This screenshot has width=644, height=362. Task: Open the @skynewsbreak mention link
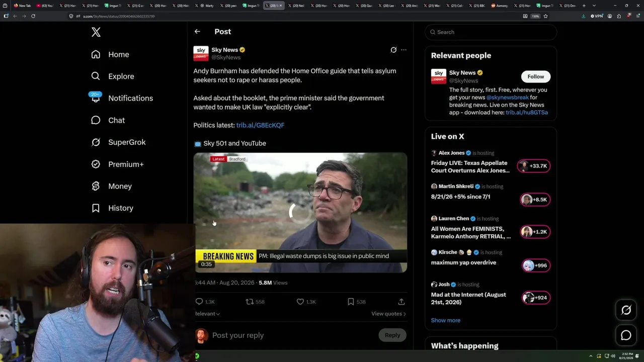point(507,98)
